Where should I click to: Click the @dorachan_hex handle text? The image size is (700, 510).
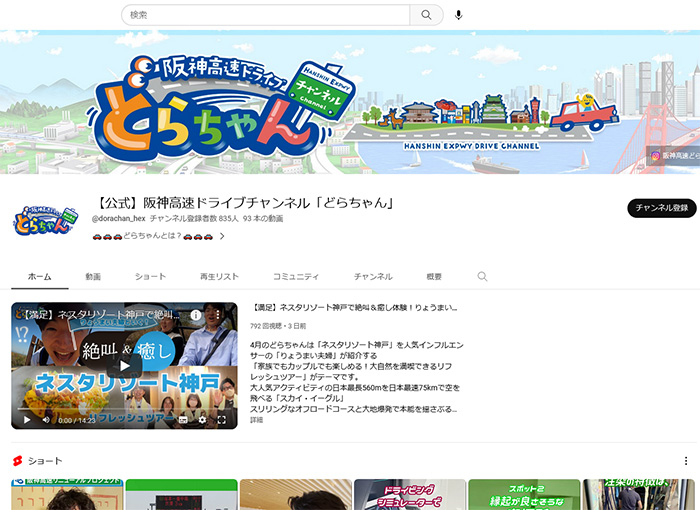pyautogui.click(x=119, y=219)
